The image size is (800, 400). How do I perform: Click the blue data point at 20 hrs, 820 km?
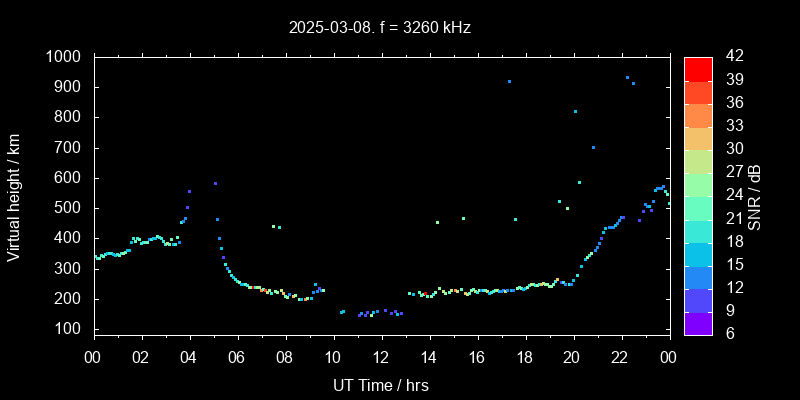(575, 111)
